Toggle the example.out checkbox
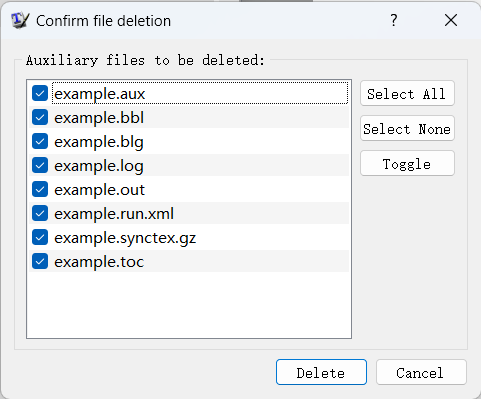Screen dimensions: 481x399 [40, 189]
